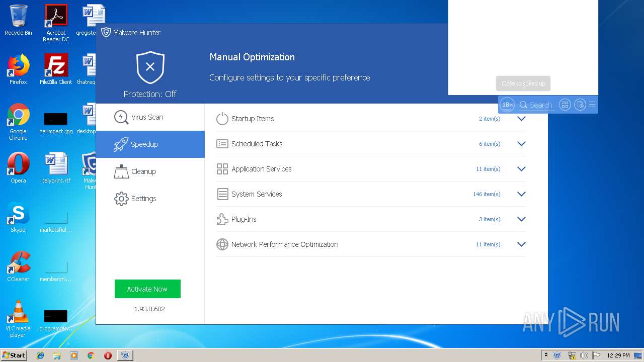Click the Protection: Off status text
Screen dimensions: 644x362
point(150,94)
